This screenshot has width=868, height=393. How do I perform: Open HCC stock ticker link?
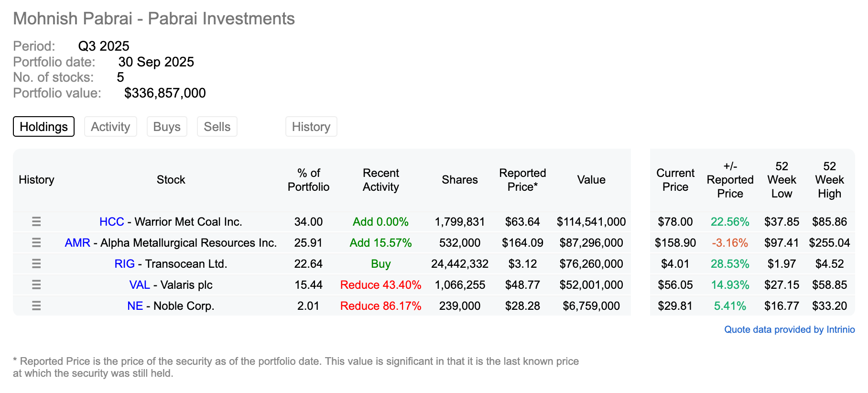click(x=112, y=222)
